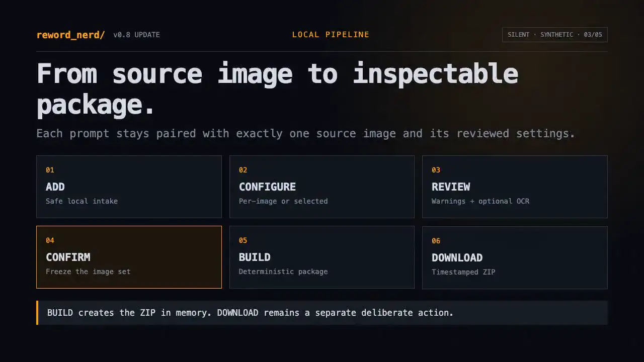
Task: Click the 'Timestamped ZIP' text
Action: click(x=463, y=272)
